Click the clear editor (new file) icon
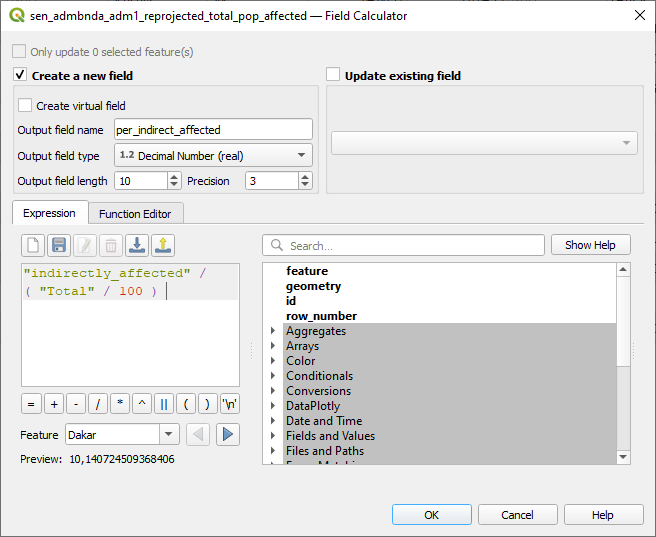Screen dimensions: 656x537 [x=33, y=245]
